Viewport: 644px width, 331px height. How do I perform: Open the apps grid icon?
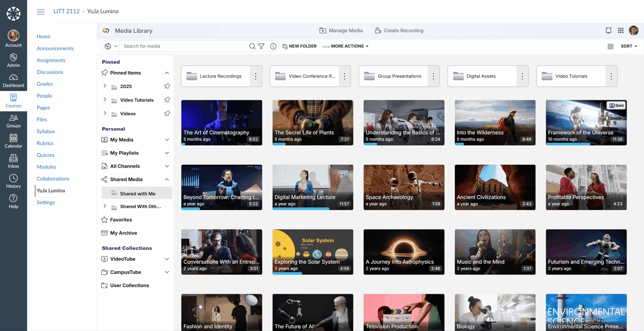pos(621,30)
